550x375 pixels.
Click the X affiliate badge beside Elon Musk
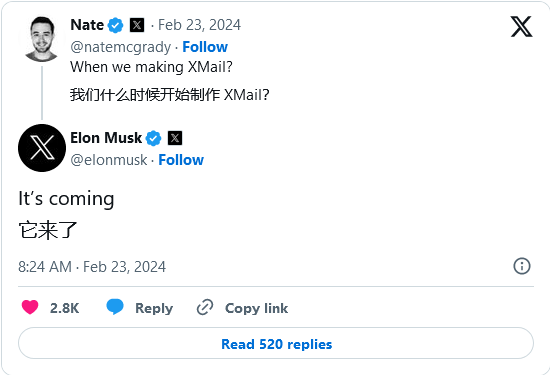(175, 138)
